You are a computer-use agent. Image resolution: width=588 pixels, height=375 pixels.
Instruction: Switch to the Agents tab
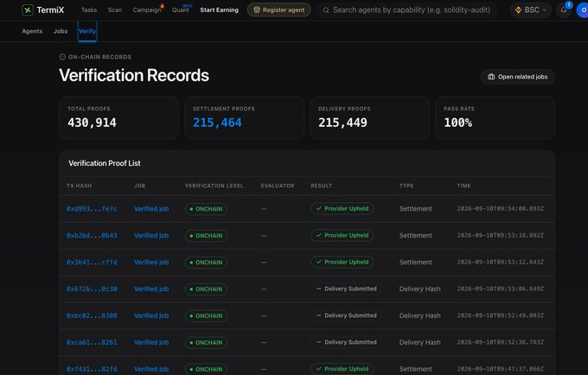pyautogui.click(x=32, y=31)
